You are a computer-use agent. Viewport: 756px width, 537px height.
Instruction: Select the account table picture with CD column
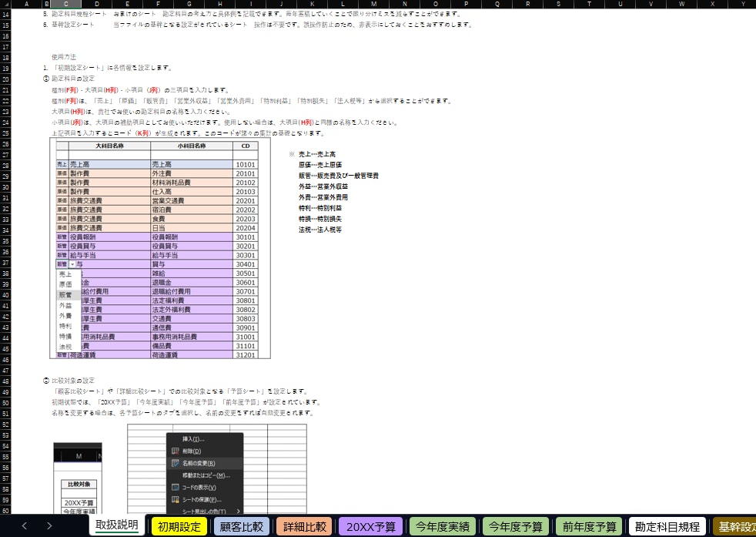(160, 249)
